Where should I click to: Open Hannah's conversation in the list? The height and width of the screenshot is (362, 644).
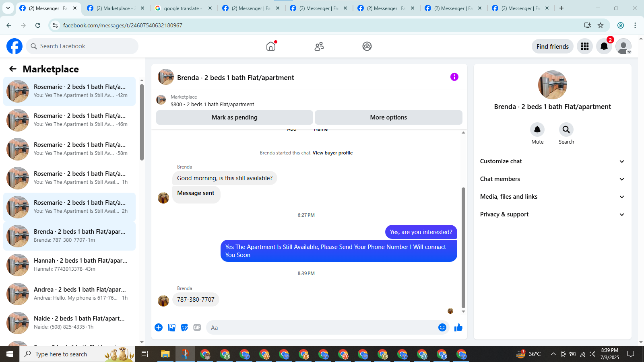(x=69, y=265)
